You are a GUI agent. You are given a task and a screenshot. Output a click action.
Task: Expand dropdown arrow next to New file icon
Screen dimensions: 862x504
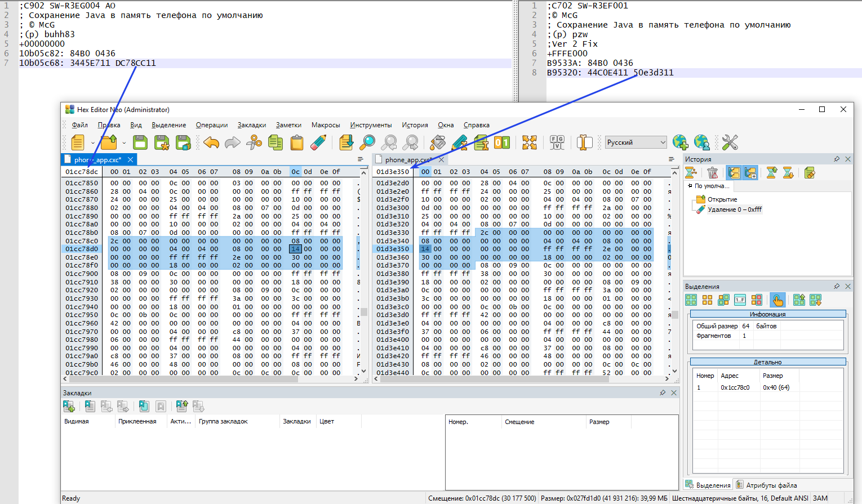coord(93,143)
